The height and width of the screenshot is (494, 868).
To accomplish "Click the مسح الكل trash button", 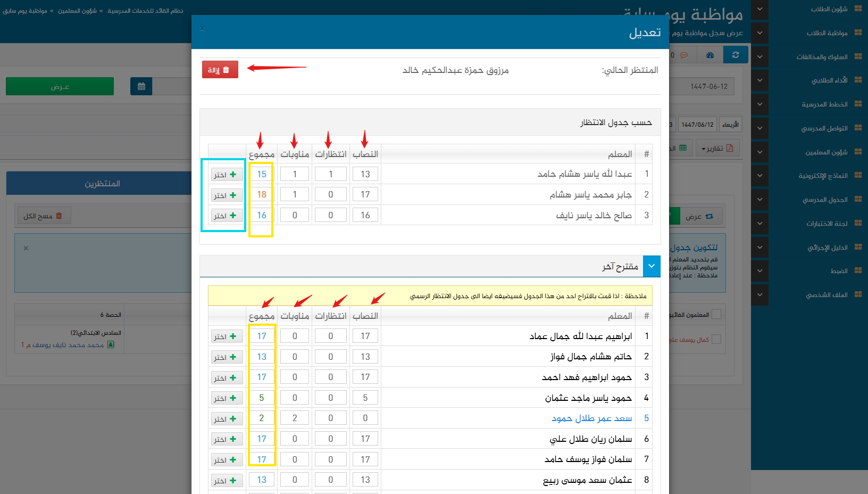I will pyautogui.click(x=44, y=216).
